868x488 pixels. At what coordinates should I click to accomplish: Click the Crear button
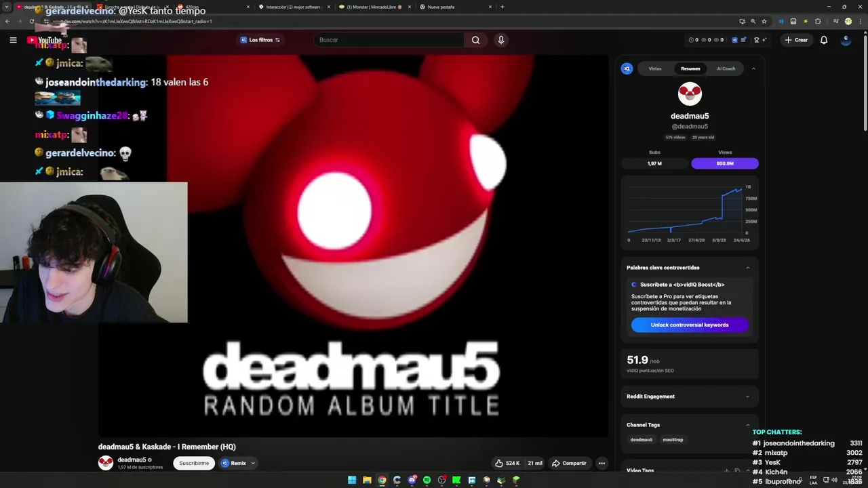pyautogui.click(x=796, y=40)
